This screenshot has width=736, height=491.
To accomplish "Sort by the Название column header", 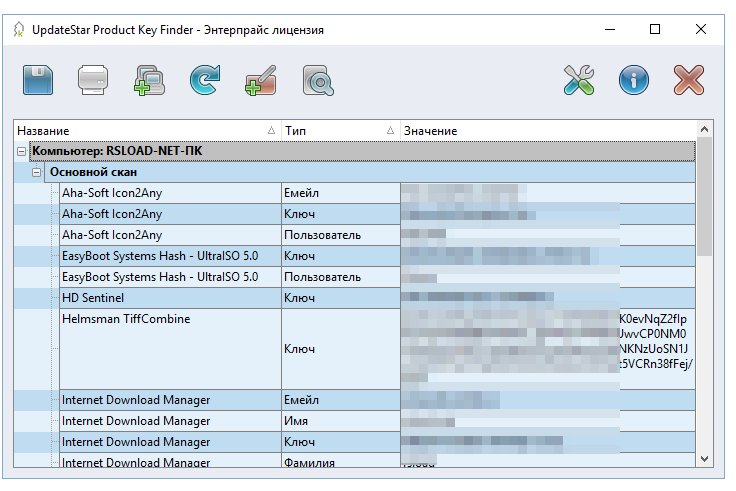I will pyautogui.click(x=147, y=130).
